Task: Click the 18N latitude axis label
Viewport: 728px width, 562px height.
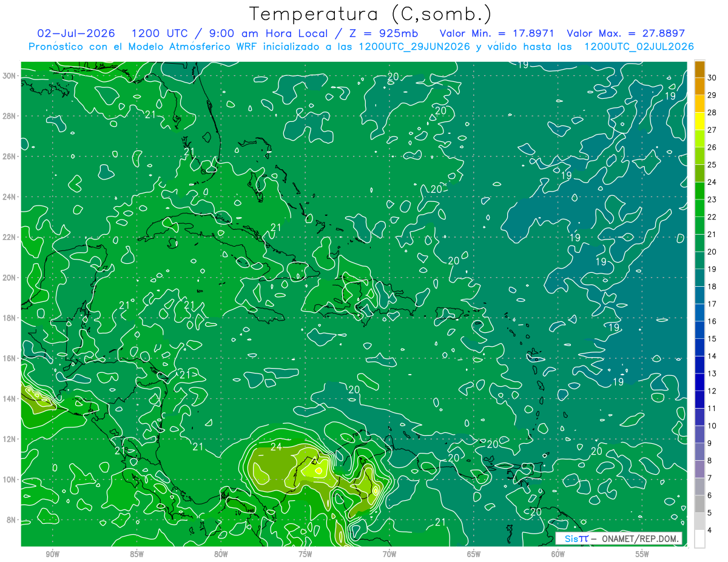Action: pyautogui.click(x=10, y=318)
